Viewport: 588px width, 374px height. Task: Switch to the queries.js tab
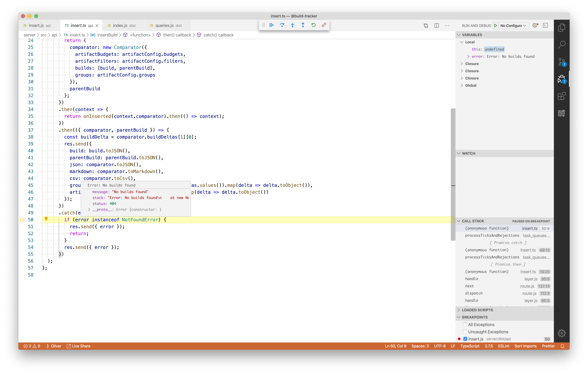tap(165, 25)
